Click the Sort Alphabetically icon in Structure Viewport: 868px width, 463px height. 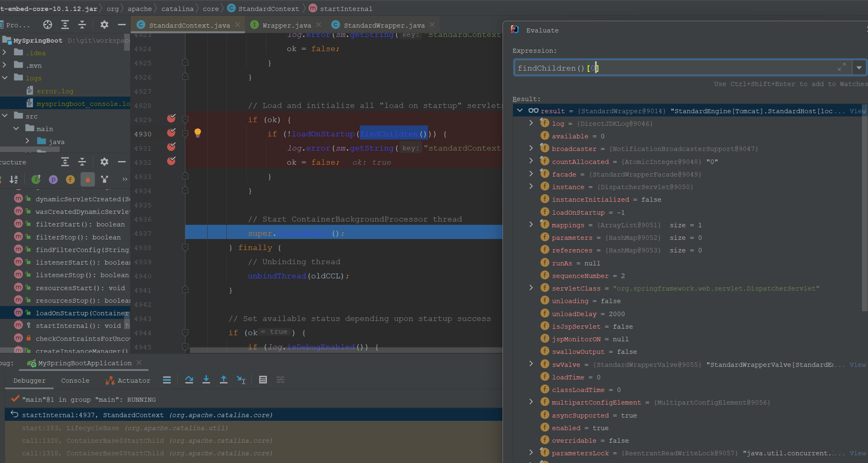point(14,179)
